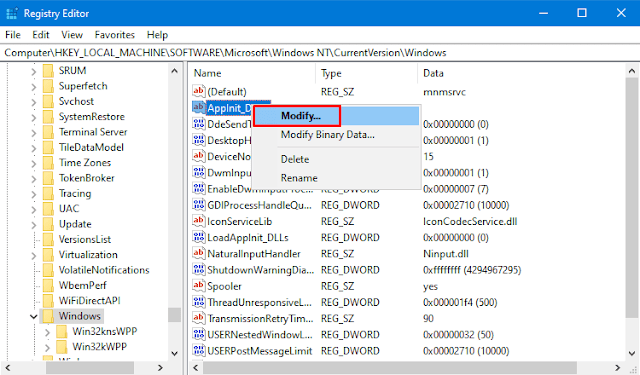Click the NaturalInputHandler string icon

(199, 253)
